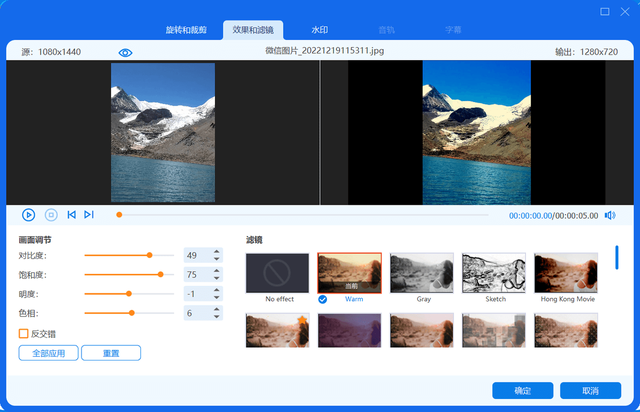Image resolution: width=640 pixels, height=412 pixels.
Task: Click the filter list scrollbar
Action: [617, 257]
